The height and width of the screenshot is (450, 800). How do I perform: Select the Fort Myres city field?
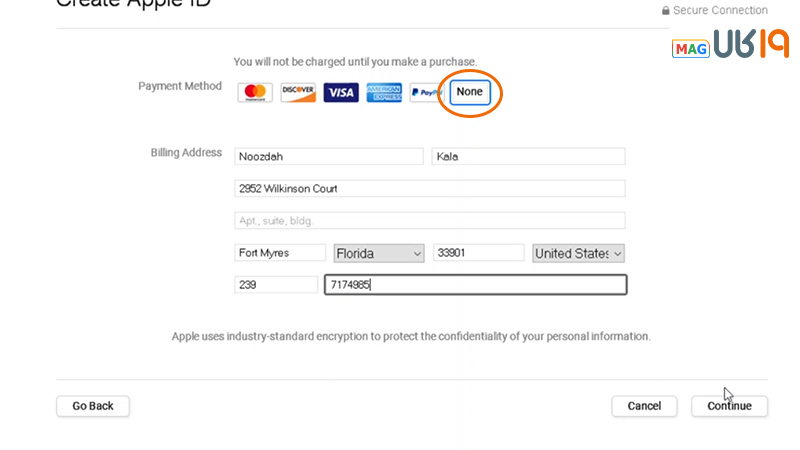280,253
